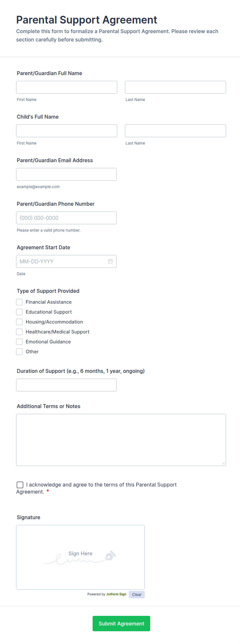Click the Parent/Guardian Last Name field
The width and height of the screenshot is (240, 644).
tap(175, 87)
